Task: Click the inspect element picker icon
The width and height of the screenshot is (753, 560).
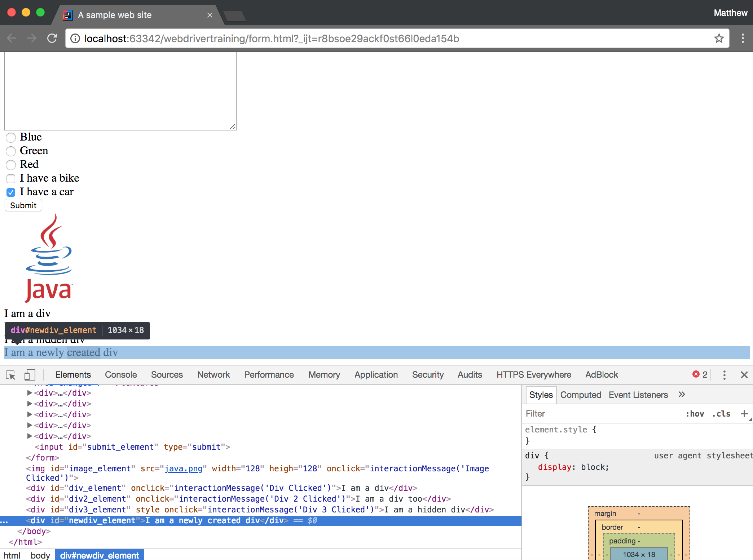Action: pyautogui.click(x=11, y=375)
